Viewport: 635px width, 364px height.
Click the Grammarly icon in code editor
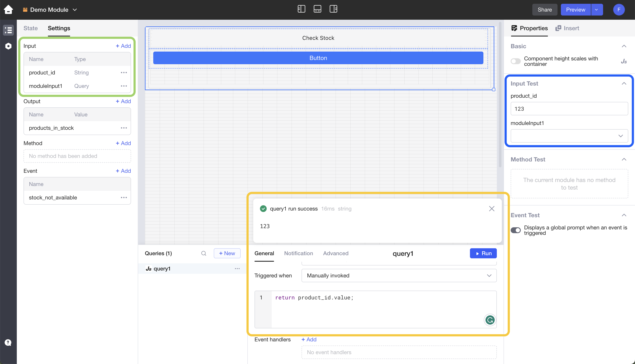pos(490,320)
